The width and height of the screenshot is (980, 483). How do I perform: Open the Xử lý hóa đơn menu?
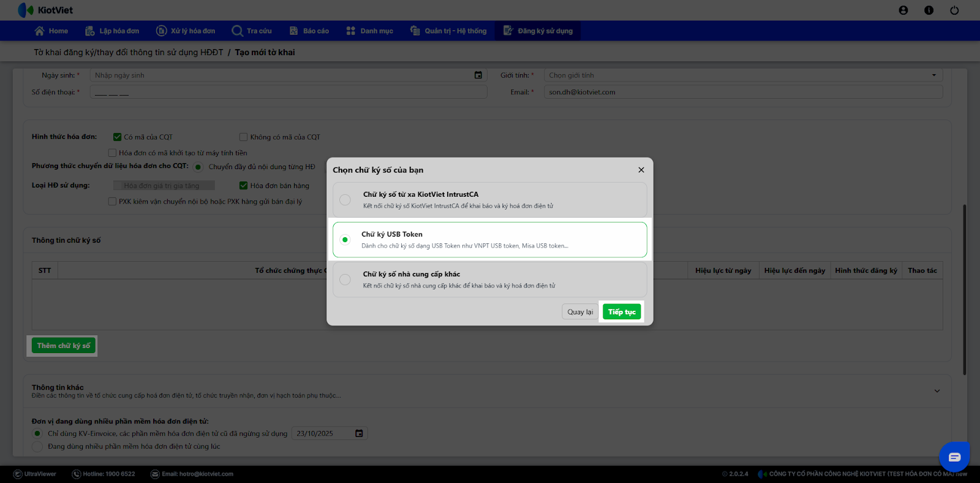(186, 31)
